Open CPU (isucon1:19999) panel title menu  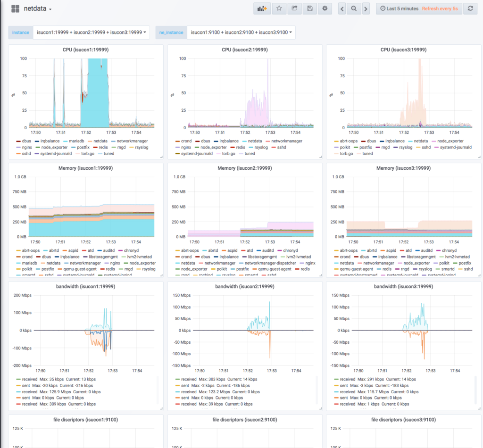click(x=86, y=50)
